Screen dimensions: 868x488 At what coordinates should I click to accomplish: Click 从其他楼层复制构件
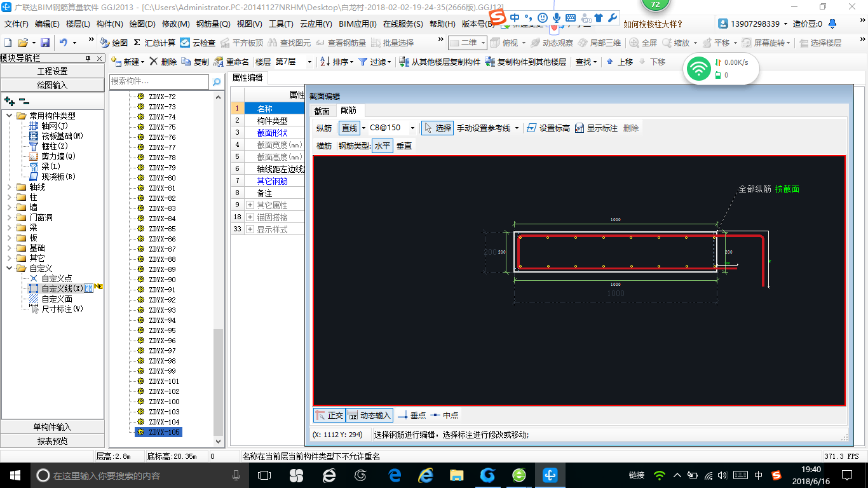tap(440, 62)
